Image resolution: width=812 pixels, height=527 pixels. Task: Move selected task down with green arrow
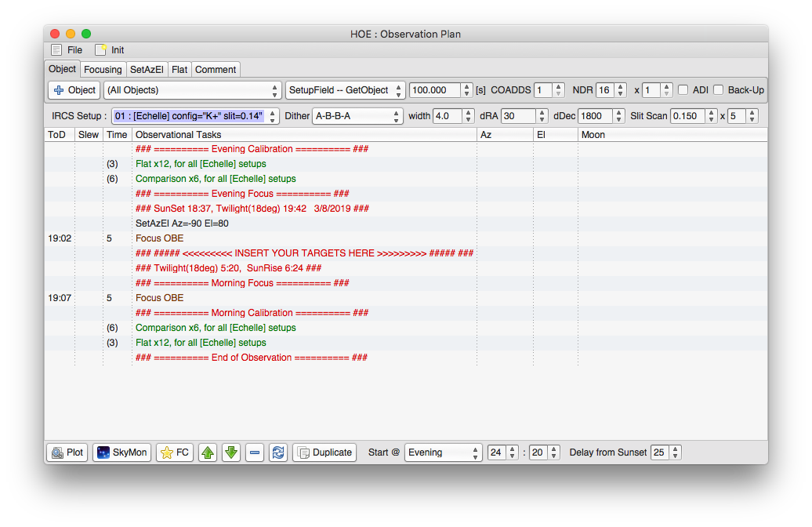pos(231,452)
